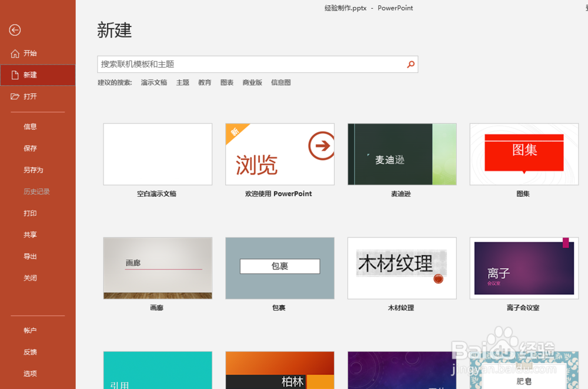This screenshot has height=389, width=588.
Task: Choose the 包裹 template thumbnail
Action: [x=280, y=268]
